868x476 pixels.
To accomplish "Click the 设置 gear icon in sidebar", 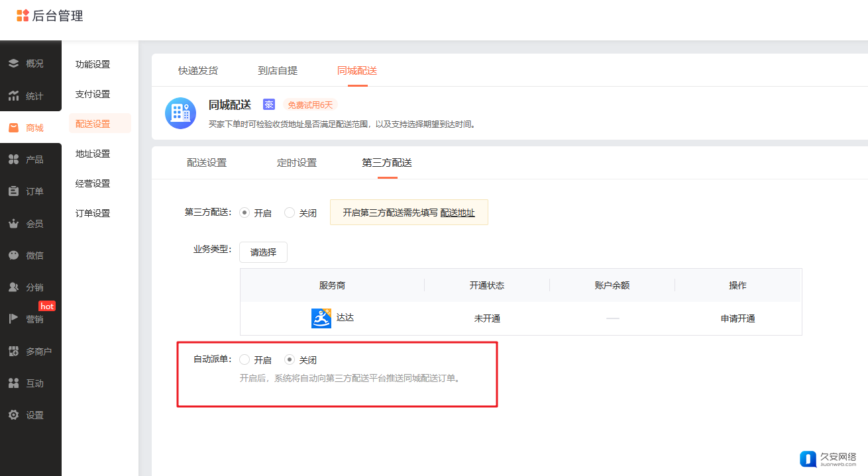I will [13, 415].
